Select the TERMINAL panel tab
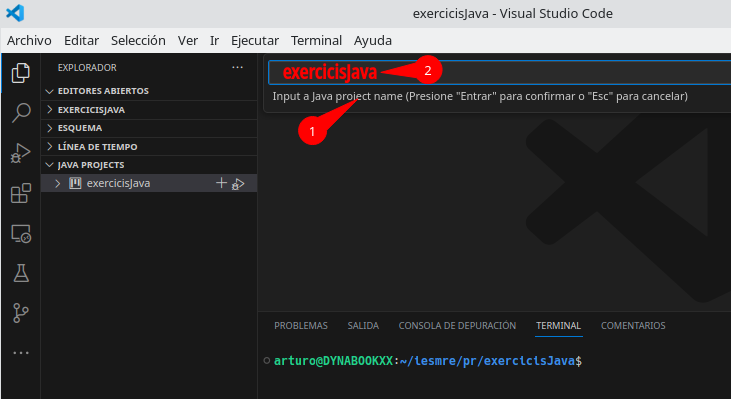The height and width of the screenshot is (399, 731). pos(558,325)
